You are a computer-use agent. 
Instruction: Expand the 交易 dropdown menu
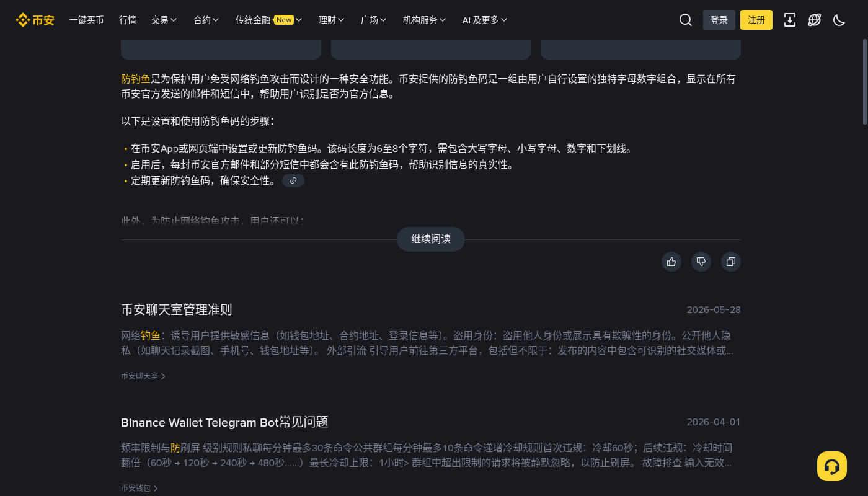[164, 20]
